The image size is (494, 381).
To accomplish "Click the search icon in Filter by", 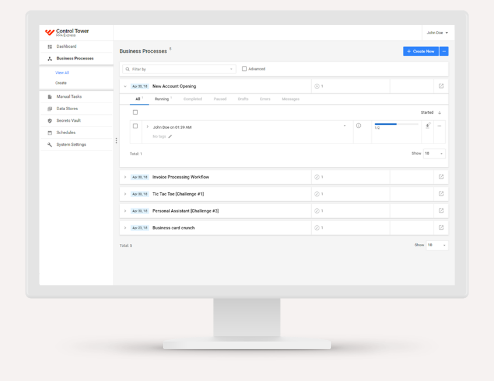I will 128,69.
